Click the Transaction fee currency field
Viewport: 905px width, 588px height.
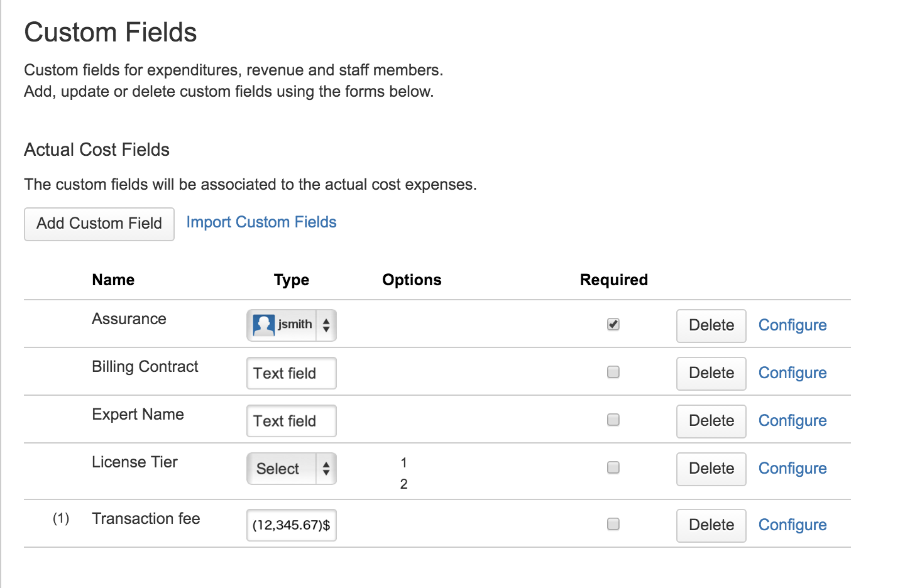click(x=291, y=525)
